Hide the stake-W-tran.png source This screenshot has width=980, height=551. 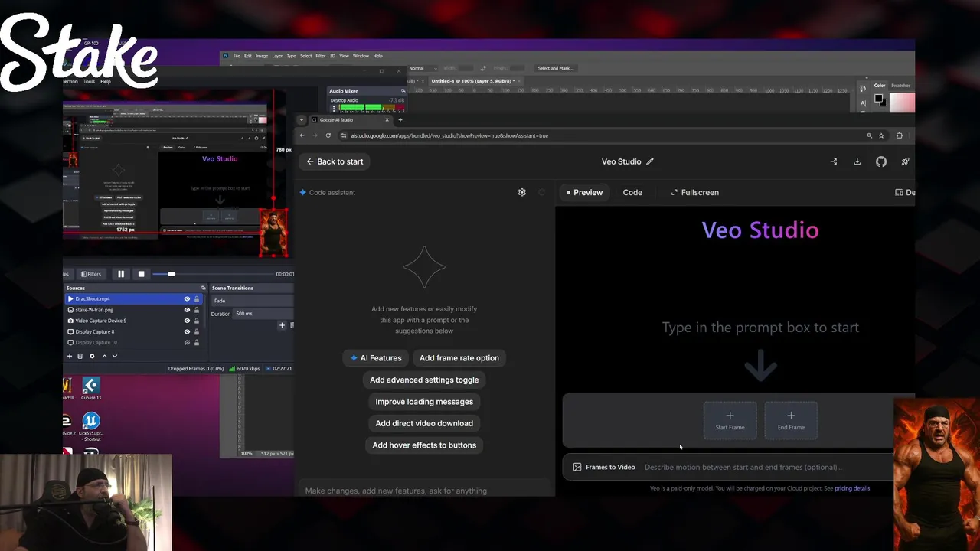tap(187, 310)
